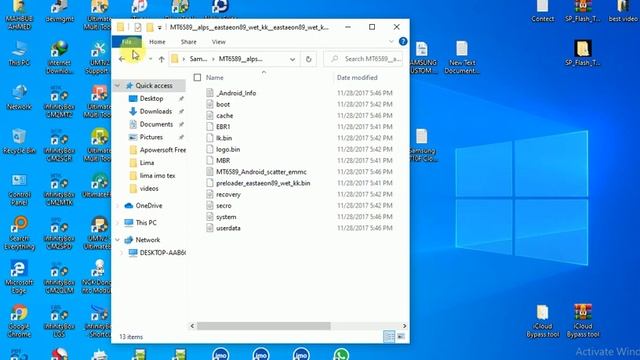Collapse the Quick access tree node
The height and width of the screenshot is (360, 640).
(118, 86)
